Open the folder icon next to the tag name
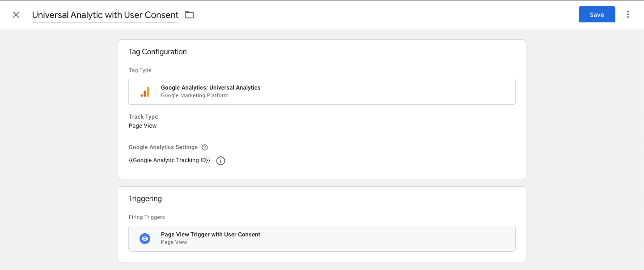Viewport: 644px width, 270px height. [189, 15]
